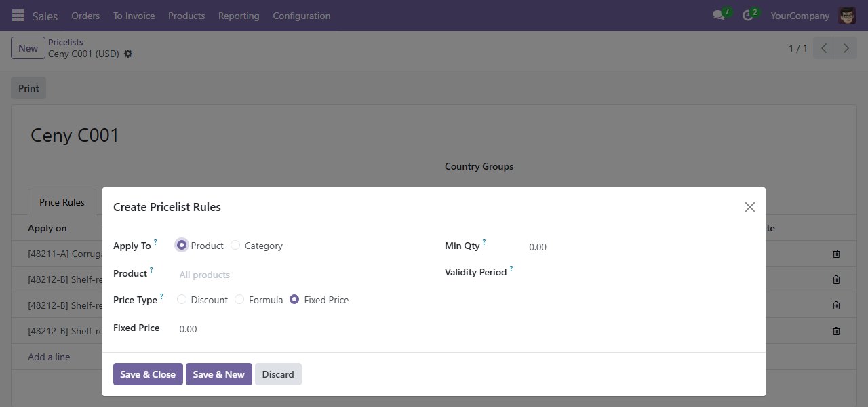
Task: Click the trash icon in the last rule row
Action: [x=836, y=331]
